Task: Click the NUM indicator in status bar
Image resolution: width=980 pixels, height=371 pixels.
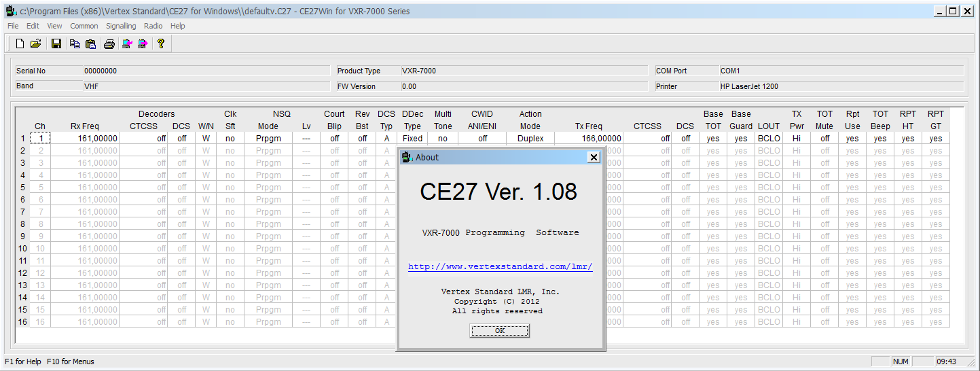Action: point(901,361)
